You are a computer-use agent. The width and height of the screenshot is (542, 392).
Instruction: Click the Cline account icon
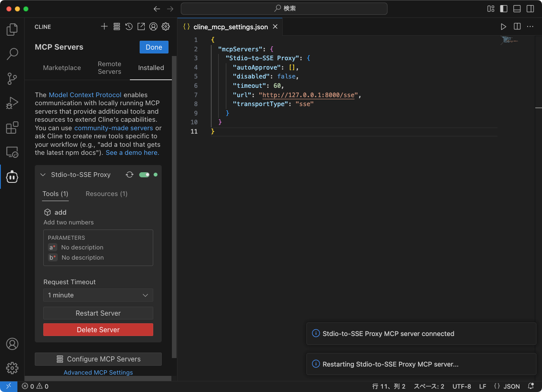[x=153, y=26]
